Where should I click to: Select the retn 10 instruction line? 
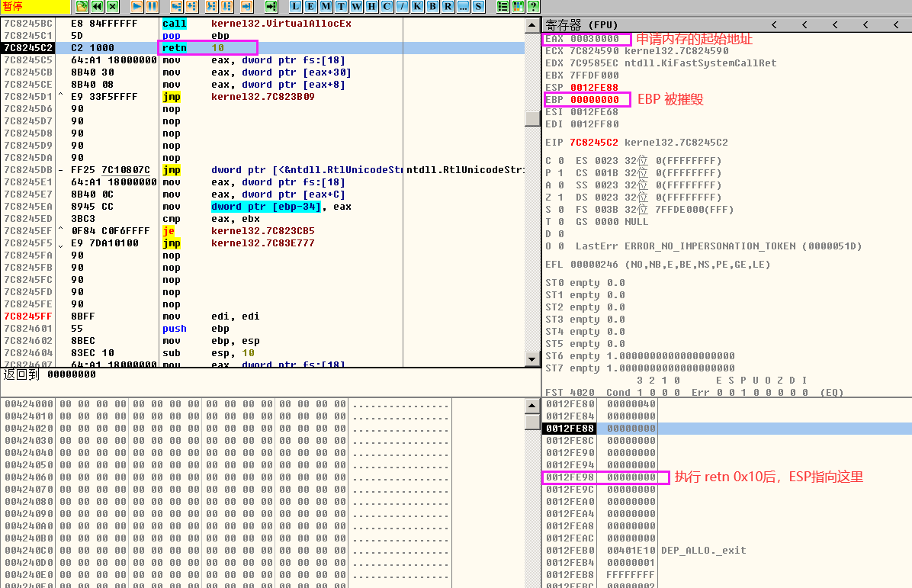click(229, 48)
